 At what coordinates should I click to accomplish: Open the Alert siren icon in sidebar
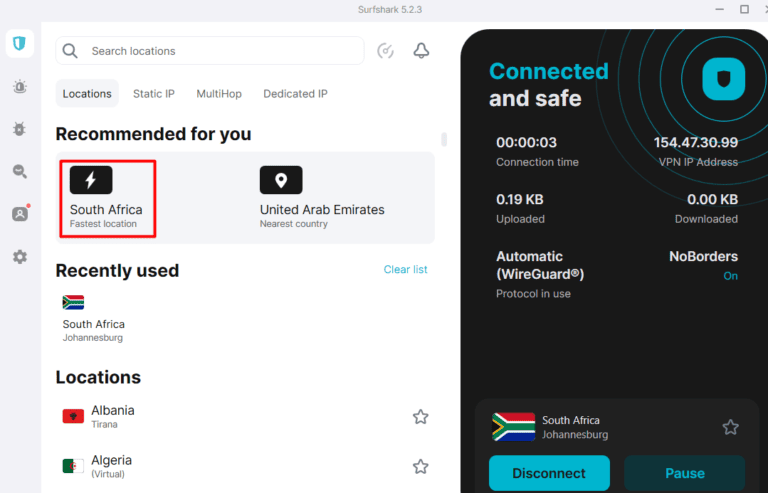coord(19,87)
